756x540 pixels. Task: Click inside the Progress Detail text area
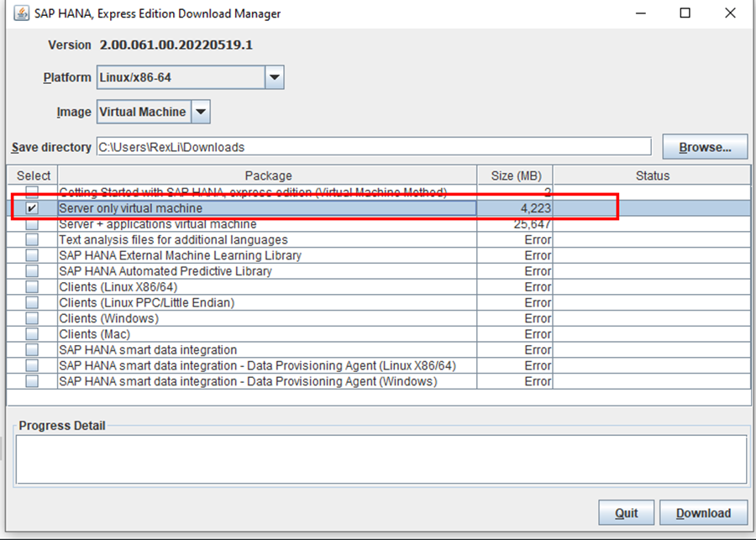[381, 459]
